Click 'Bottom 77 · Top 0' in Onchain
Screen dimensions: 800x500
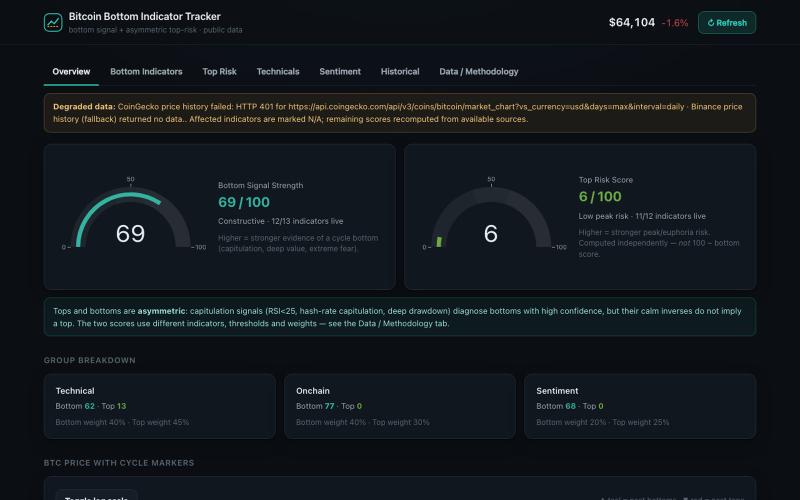coord(329,406)
